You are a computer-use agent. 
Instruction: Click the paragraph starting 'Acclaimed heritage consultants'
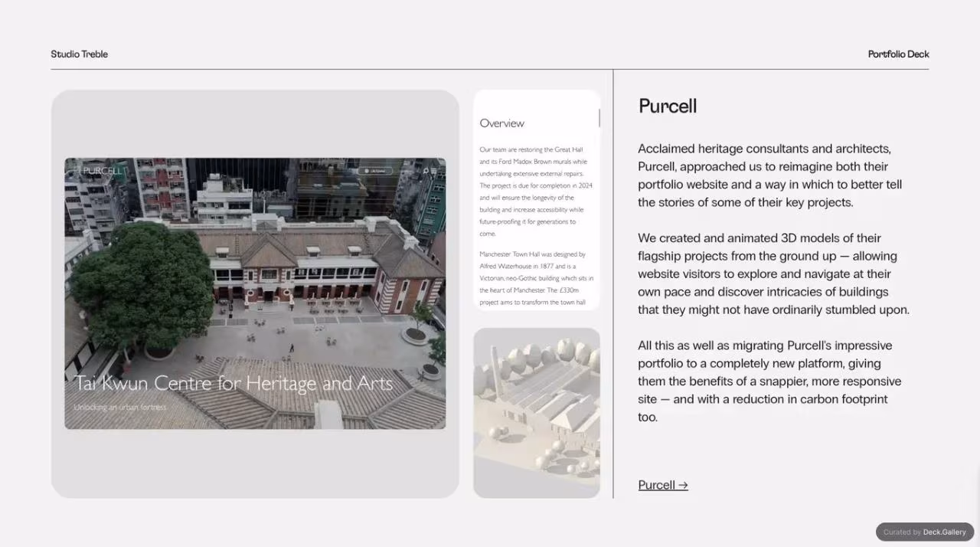pyautogui.click(x=770, y=175)
